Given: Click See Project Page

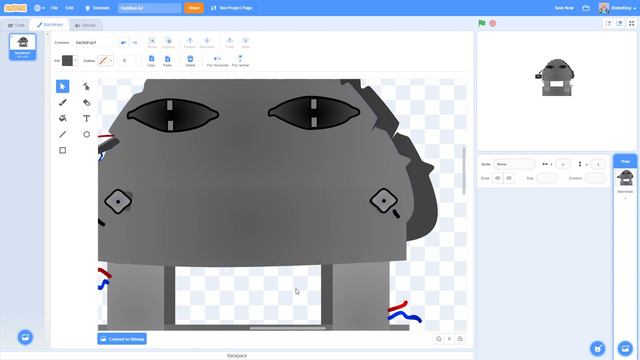Looking at the screenshot, I should 231,8.
